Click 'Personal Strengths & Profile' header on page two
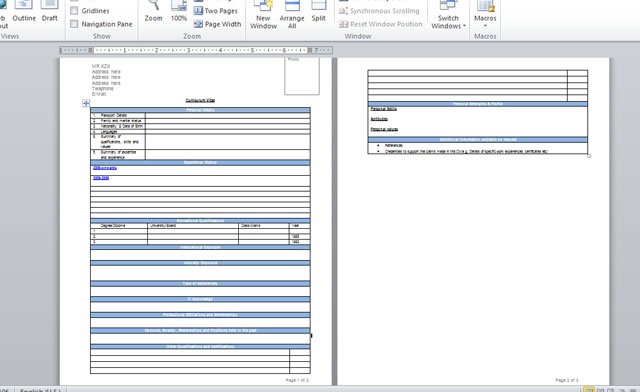The width and height of the screenshot is (640, 392). pyautogui.click(x=478, y=104)
